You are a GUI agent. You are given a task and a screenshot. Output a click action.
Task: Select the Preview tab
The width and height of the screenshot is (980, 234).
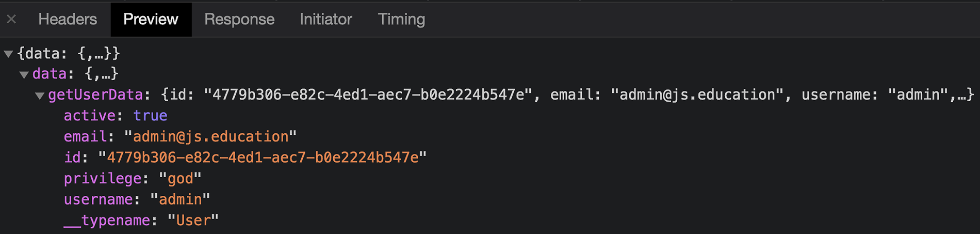151,20
